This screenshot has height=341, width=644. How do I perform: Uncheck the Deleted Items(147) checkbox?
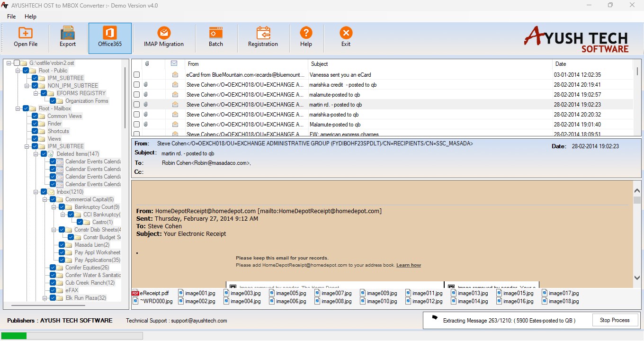pyautogui.click(x=44, y=154)
